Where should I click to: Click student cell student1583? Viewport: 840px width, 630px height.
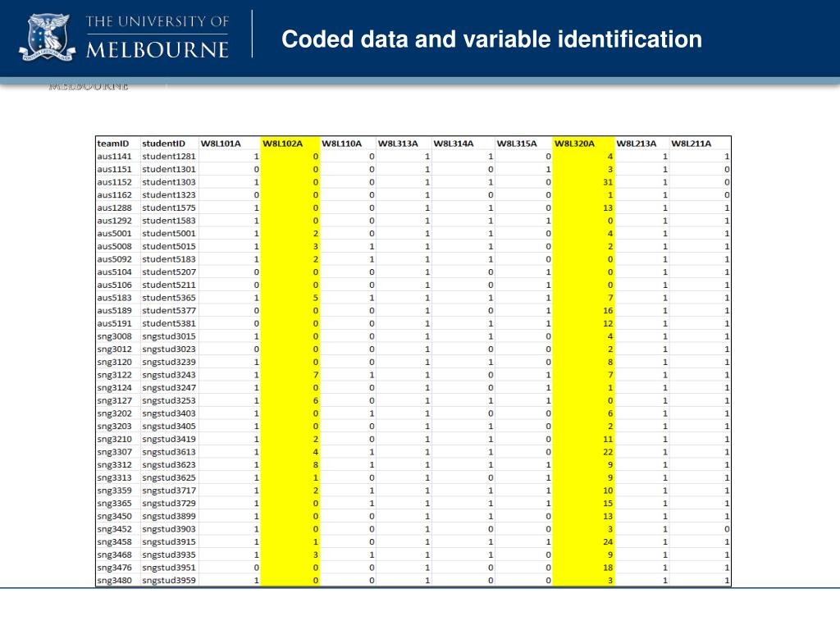169,221
